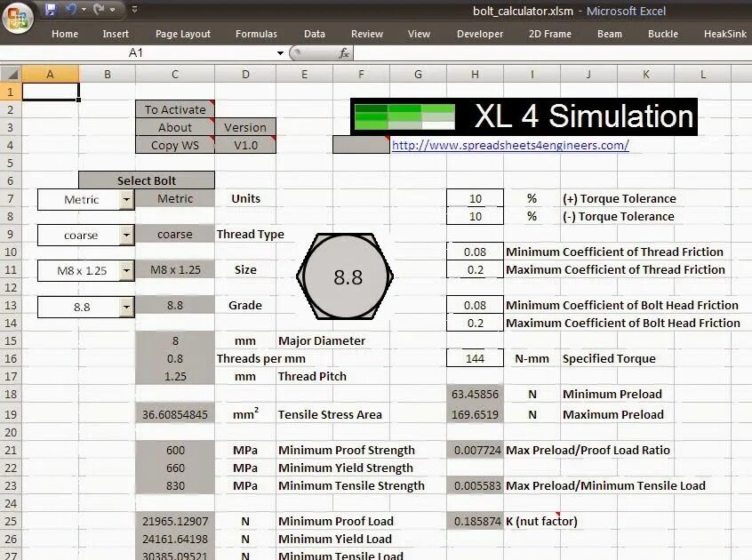Click the Select Bolt header cell
This screenshot has width=752, height=560.
(x=147, y=180)
